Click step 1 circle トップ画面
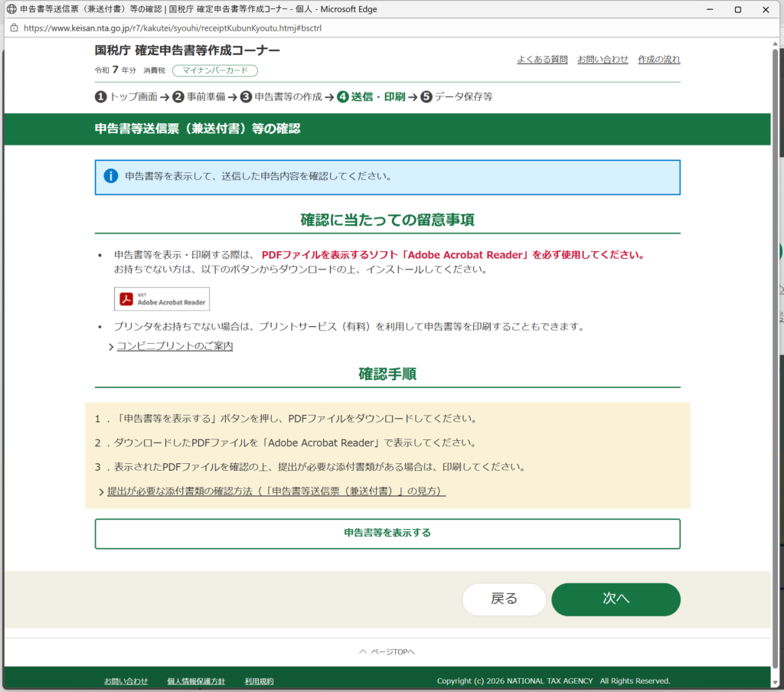Viewport: 784px width, 692px height. 100,97
